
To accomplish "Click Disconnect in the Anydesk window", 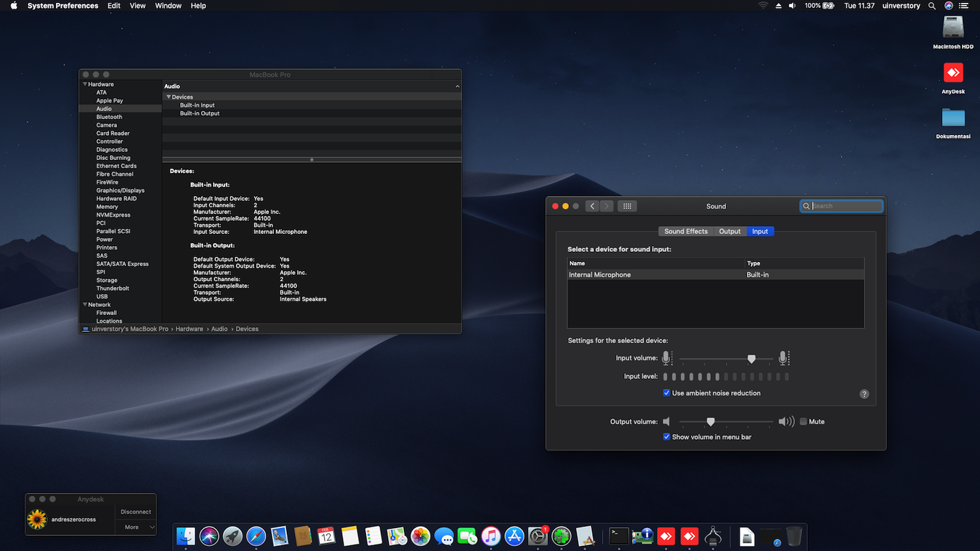I will [136, 512].
